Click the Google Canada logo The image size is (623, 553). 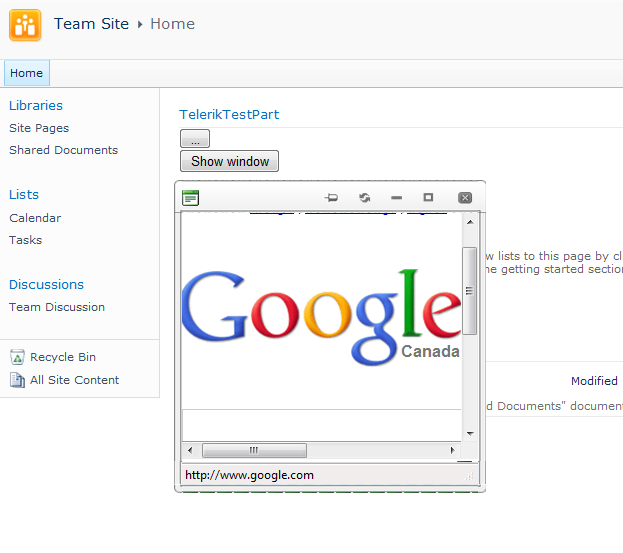321,317
